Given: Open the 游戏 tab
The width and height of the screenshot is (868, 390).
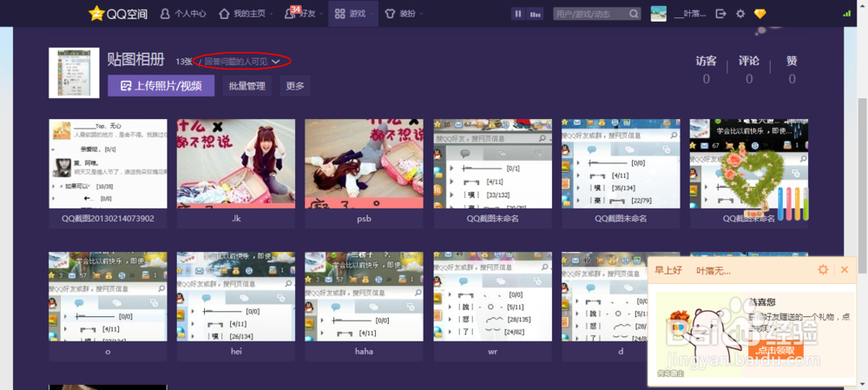Looking at the screenshot, I should (353, 13).
